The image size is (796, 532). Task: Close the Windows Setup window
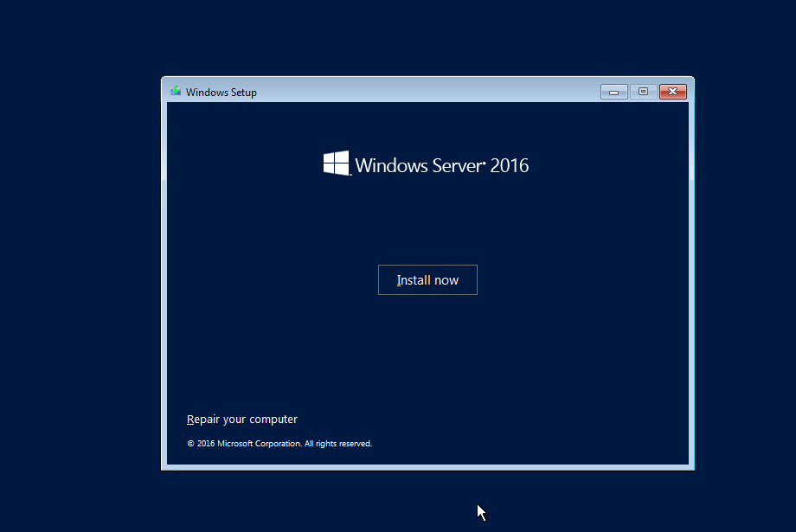click(x=672, y=92)
